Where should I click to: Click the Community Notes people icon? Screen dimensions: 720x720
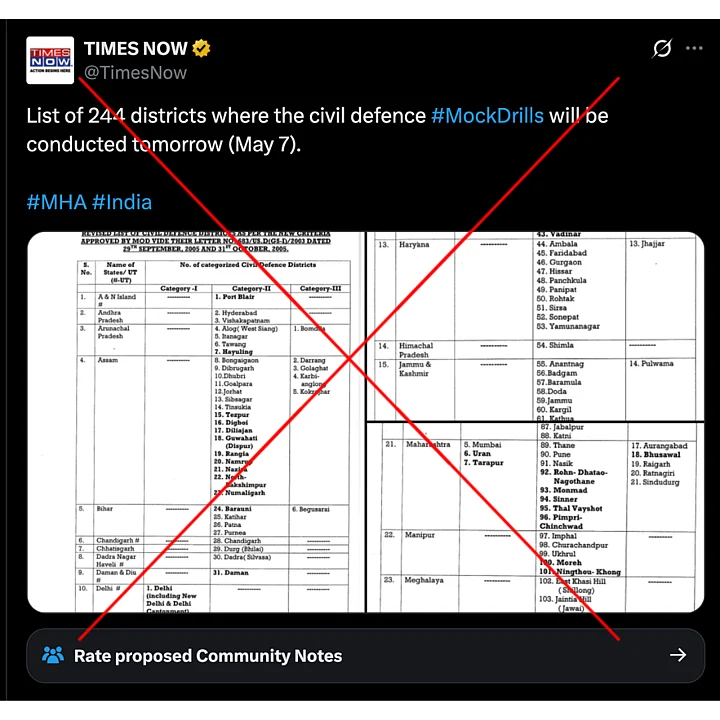point(53,656)
